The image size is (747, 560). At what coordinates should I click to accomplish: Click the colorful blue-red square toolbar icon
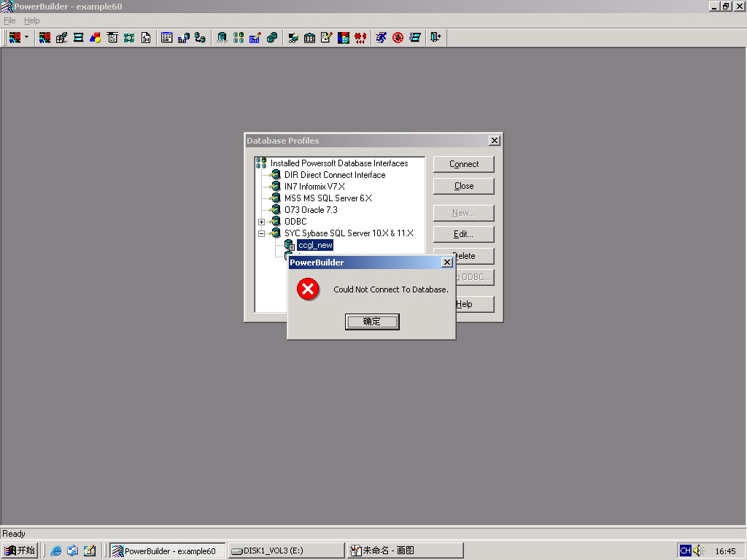[x=344, y=38]
